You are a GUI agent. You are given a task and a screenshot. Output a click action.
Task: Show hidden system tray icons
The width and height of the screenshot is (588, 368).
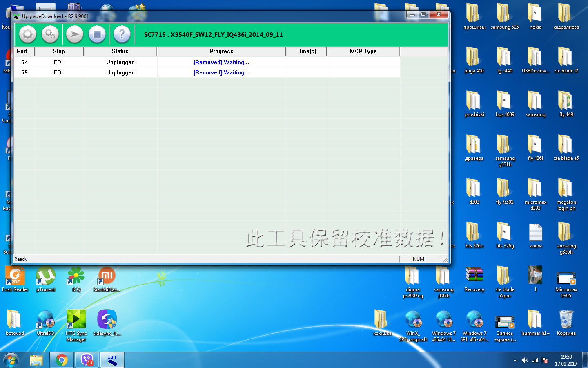(x=515, y=360)
